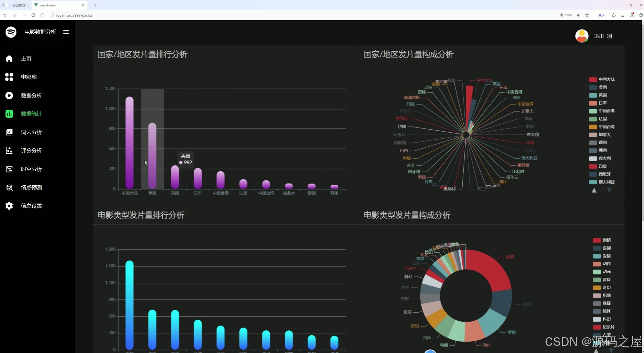This screenshot has height=353, width=644.
Task: Click the 意大利 legend color swatch
Action: pos(593,159)
